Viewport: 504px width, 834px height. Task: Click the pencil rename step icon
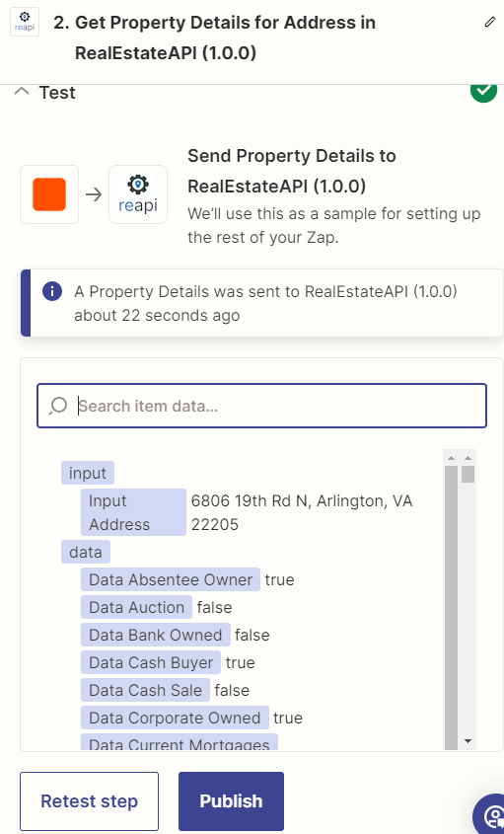(489, 23)
